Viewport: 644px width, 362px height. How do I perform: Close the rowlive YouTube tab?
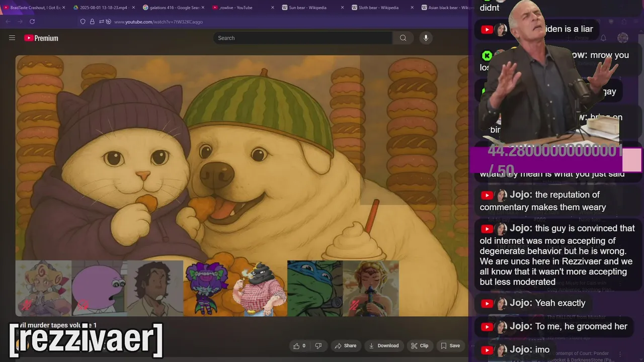point(273,8)
